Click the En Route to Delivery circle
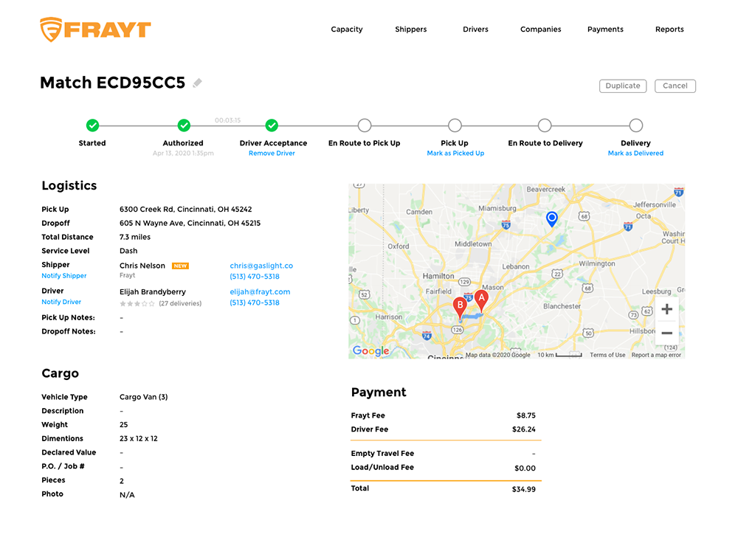The height and width of the screenshot is (560, 738). tap(545, 125)
